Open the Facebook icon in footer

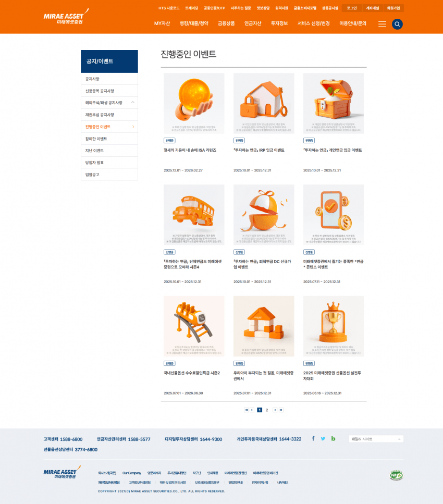coord(313,439)
